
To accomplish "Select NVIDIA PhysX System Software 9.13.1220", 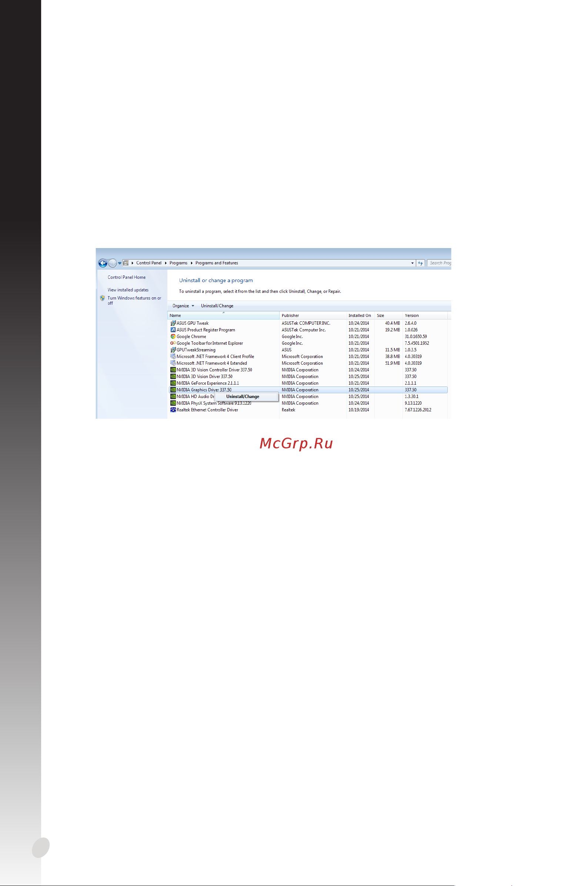I will [x=214, y=404].
